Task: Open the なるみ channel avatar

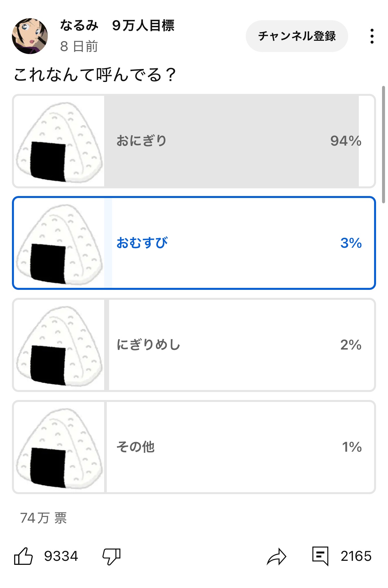Action: coord(30,36)
